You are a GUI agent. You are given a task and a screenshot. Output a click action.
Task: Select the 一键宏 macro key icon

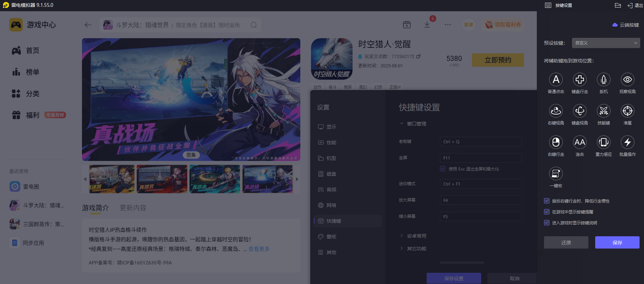coord(556,174)
